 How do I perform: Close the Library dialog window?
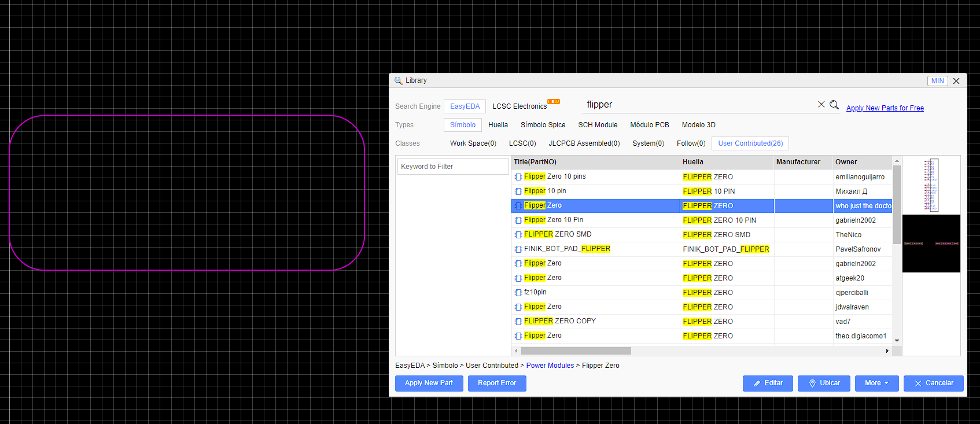(x=956, y=81)
